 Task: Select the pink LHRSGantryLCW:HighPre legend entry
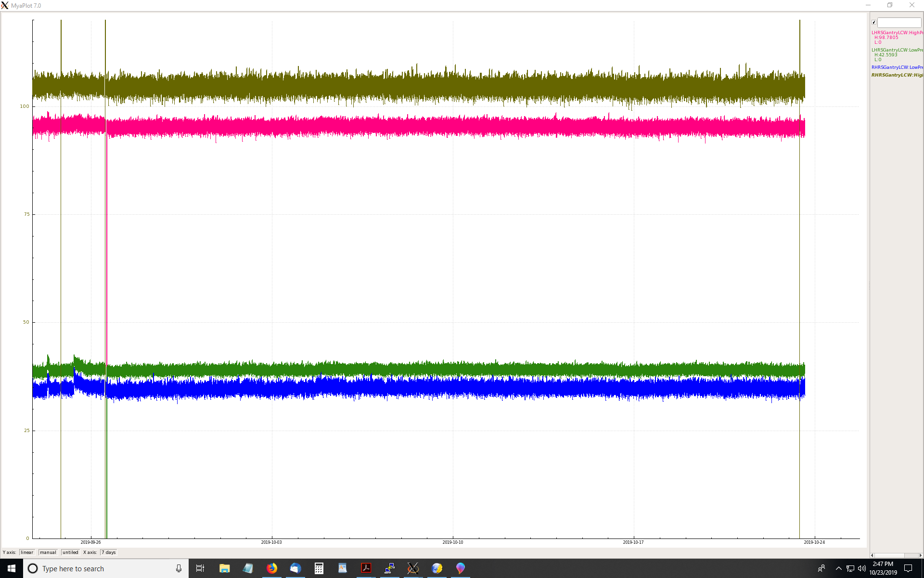tap(897, 33)
